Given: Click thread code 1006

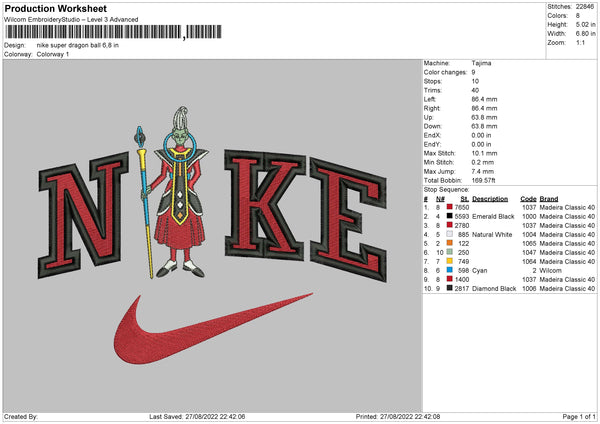Looking at the screenshot, I should tap(529, 289).
